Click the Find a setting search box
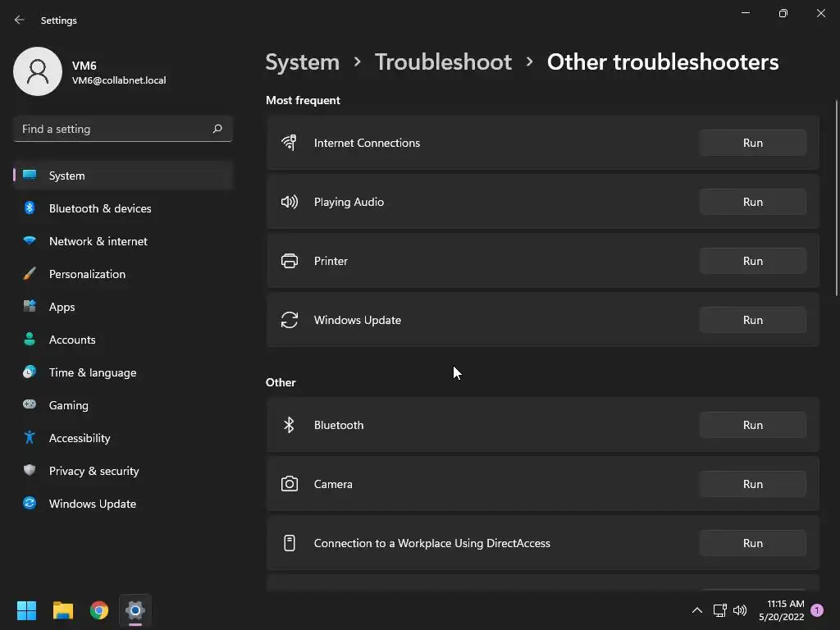The image size is (840, 630). pos(113,129)
